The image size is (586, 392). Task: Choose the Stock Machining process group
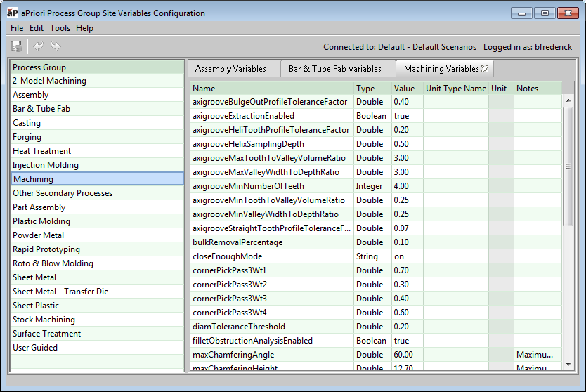[44, 320]
